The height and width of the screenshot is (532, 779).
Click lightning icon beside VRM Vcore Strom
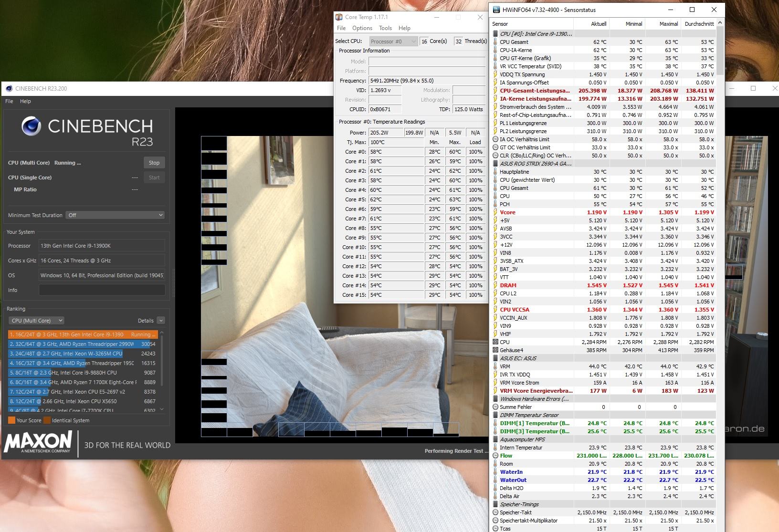click(x=495, y=383)
